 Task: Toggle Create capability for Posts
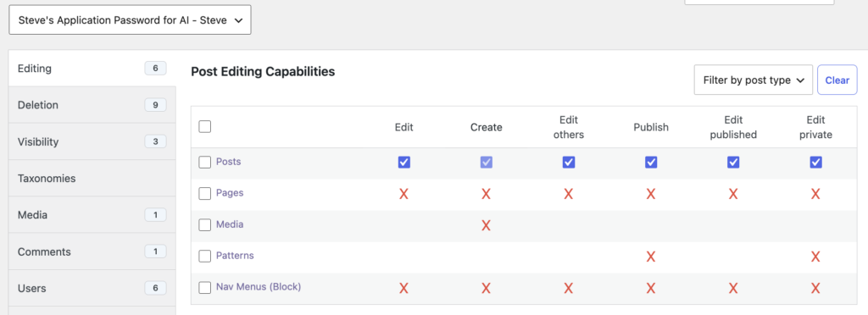486,162
